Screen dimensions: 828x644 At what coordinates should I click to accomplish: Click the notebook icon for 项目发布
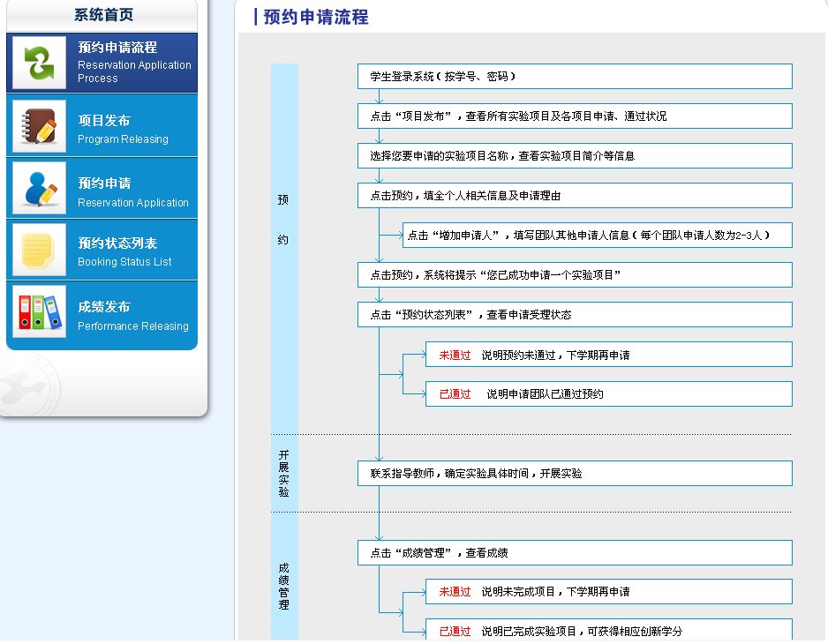coord(39,126)
